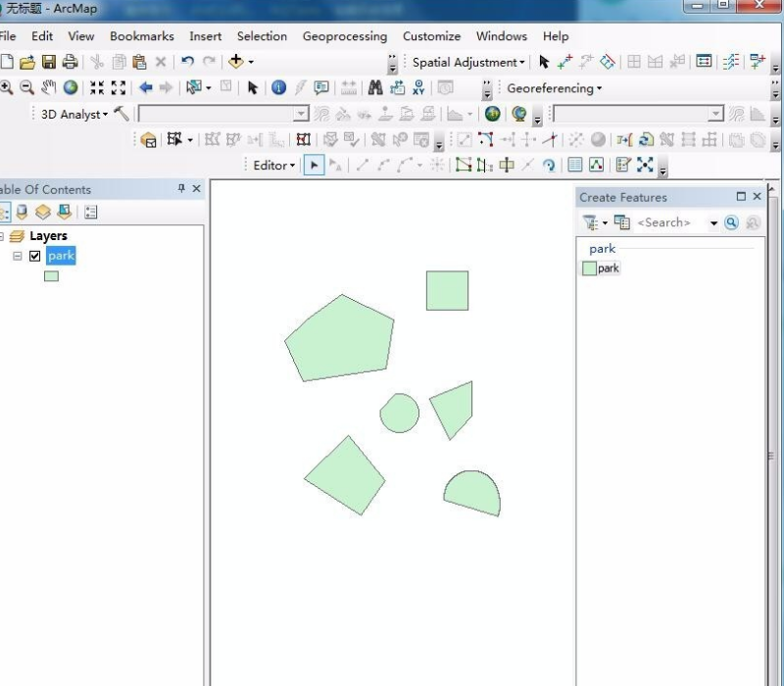The width and height of the screenshot is (784, 686).
Task: Open the Editor dropdown menu
Action: [x=273, y=166]
